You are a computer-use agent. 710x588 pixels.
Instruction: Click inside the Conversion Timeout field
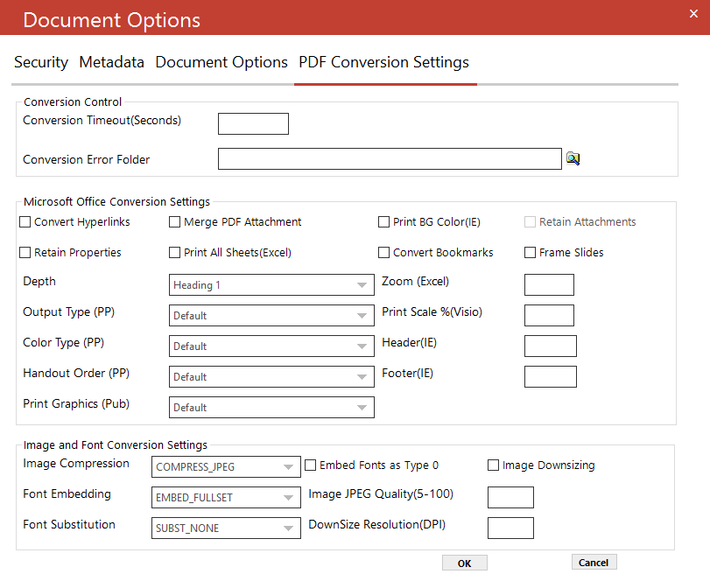tap(253, 123)
